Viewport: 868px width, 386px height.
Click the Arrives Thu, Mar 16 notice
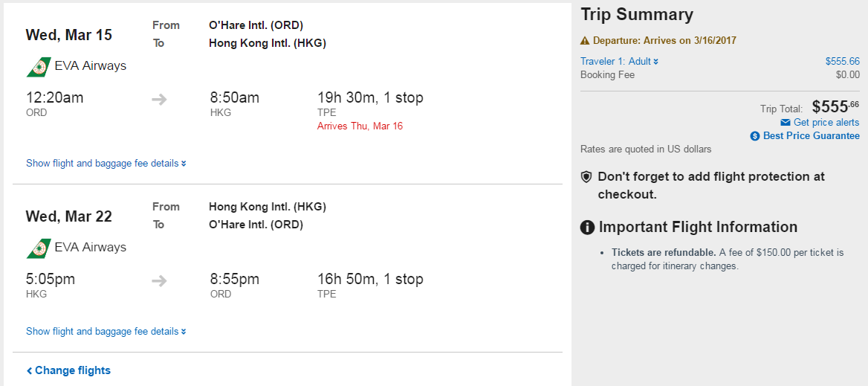click(x=360, y=126)
